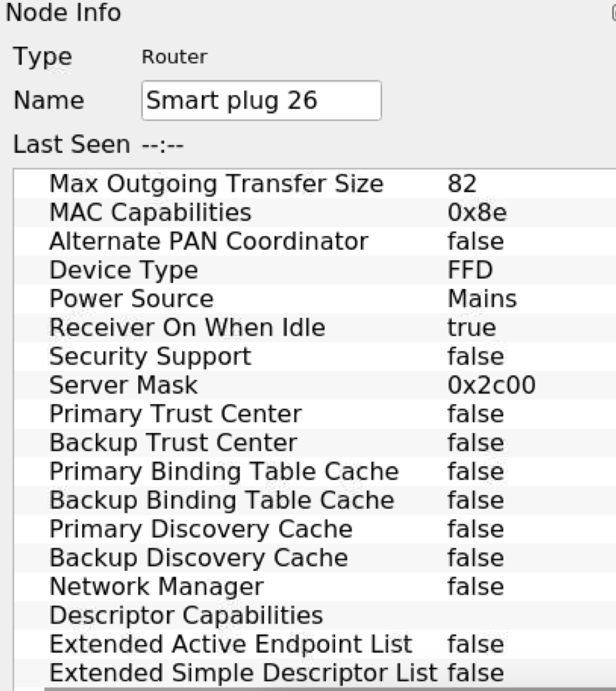This screenshot has width=616, height=691.
Task: Select the Backup Trust Center row
Action: point(218,442)
